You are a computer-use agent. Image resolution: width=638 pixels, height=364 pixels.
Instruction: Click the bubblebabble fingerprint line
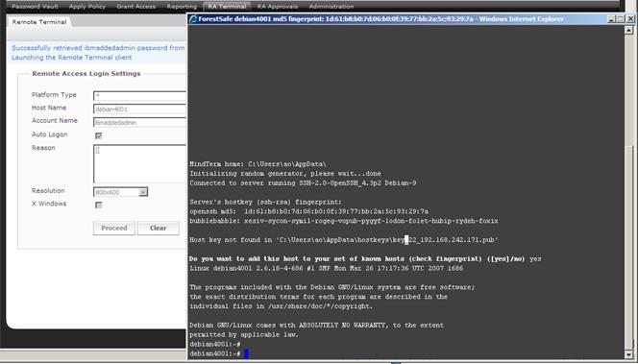tap(344, 221)
